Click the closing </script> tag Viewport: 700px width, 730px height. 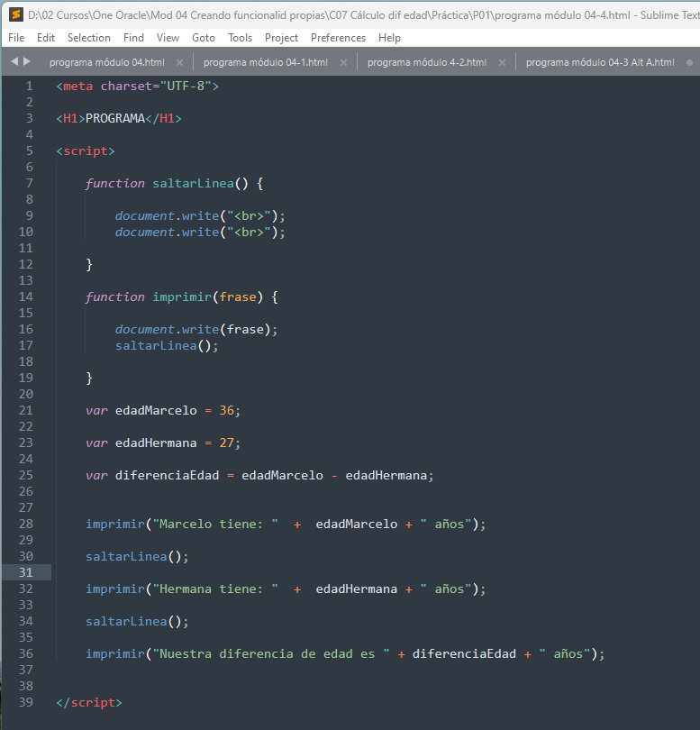click(89, 703)
